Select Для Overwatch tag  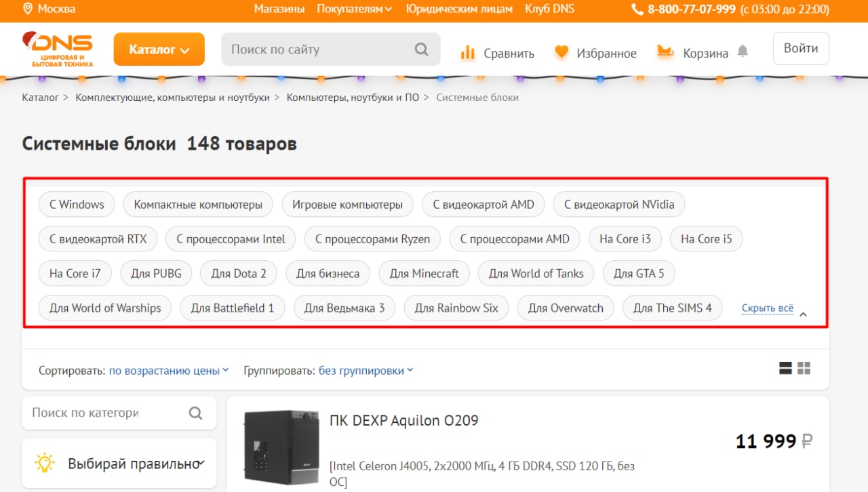point(566,308)
